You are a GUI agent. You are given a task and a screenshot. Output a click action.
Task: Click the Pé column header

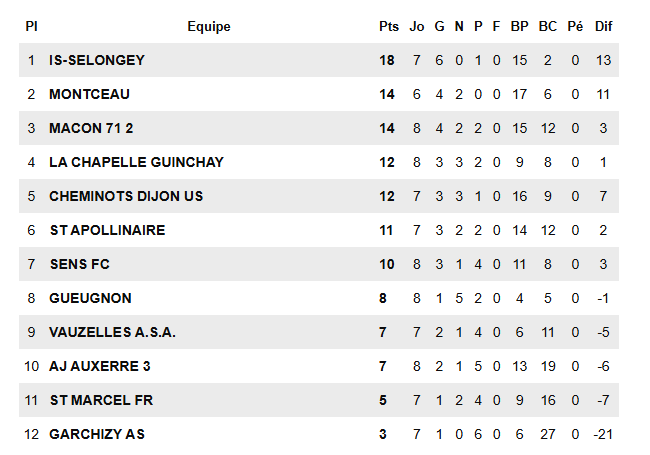[575, 26]
